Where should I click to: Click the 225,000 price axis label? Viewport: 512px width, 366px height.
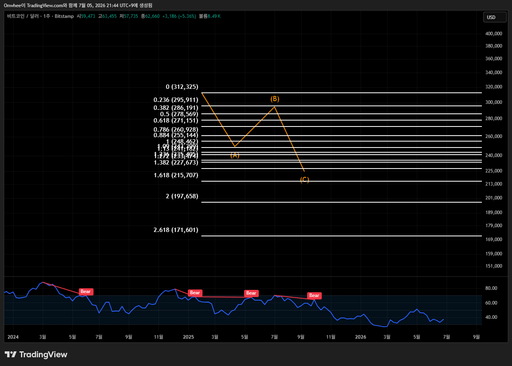494,171
